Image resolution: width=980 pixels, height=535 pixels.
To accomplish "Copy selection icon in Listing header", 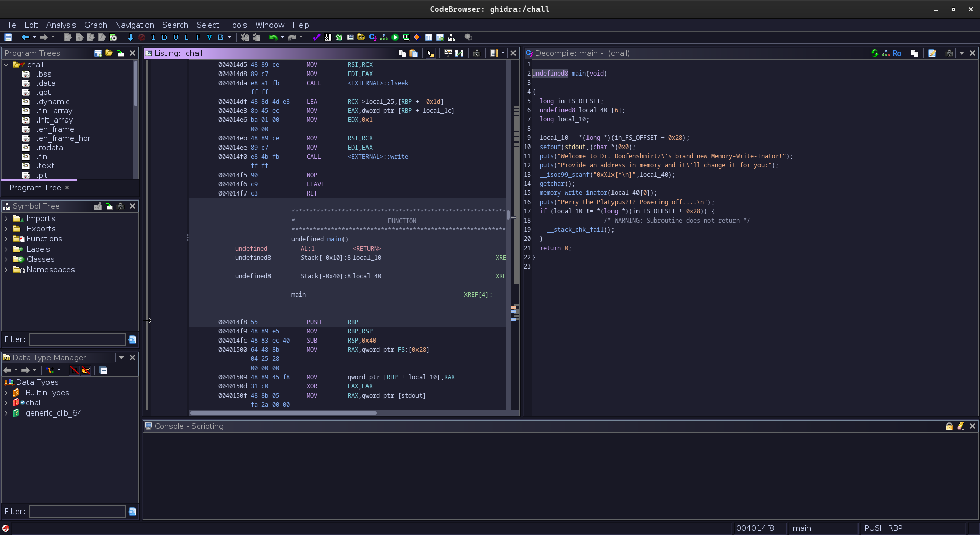I will pos(402,53).
